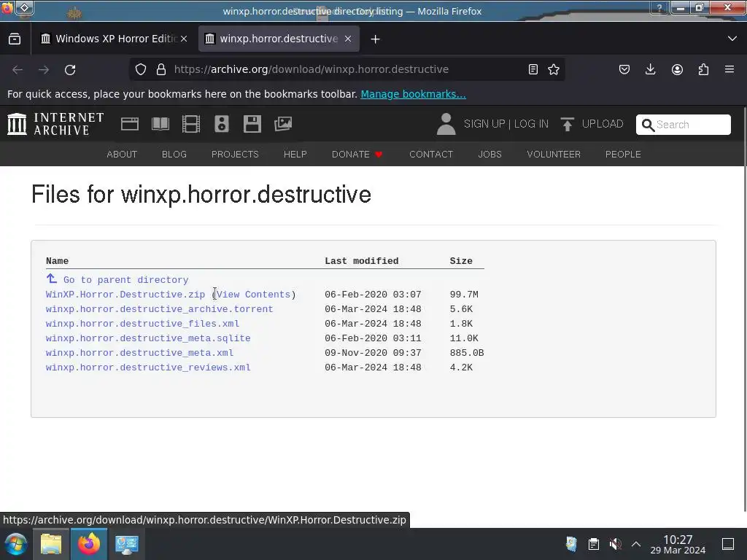747x560 pixels.
Task: Download WinXP.Horror.Destructive.zip
Action: point(125,295)
